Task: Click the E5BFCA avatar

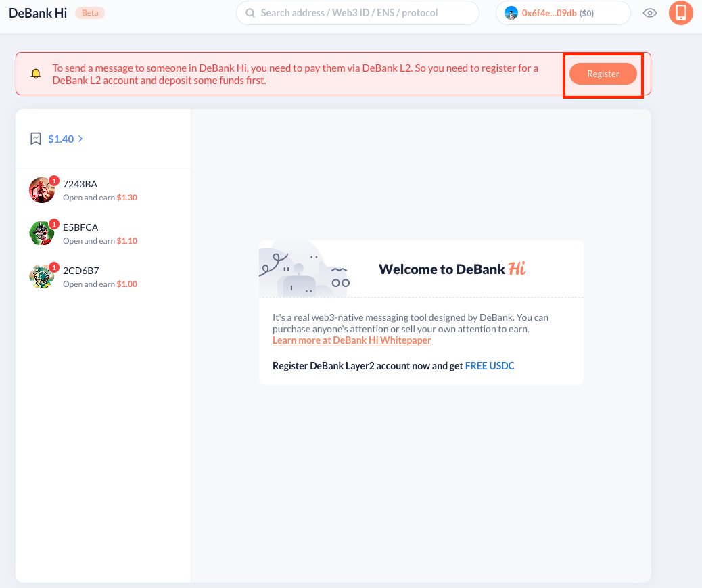Action: [x=42, y=233]
